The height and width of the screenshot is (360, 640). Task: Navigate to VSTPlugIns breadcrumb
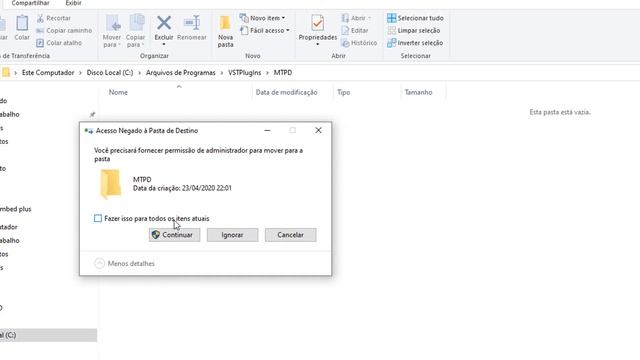(x=244, y=73)
